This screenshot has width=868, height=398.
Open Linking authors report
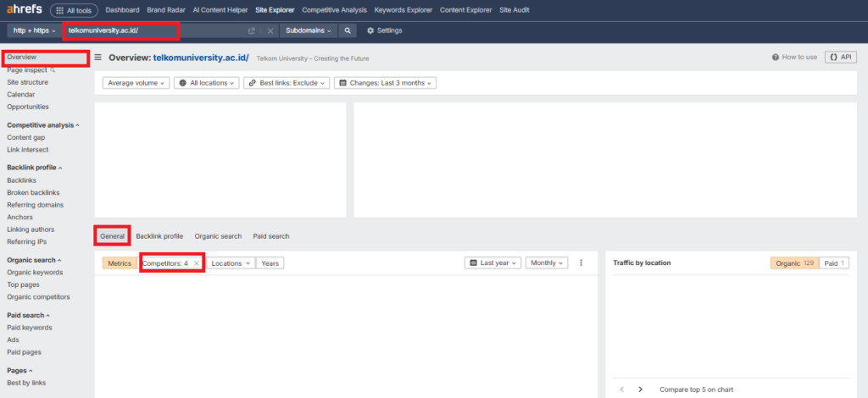pyautogui.click(x=31, y=229)
